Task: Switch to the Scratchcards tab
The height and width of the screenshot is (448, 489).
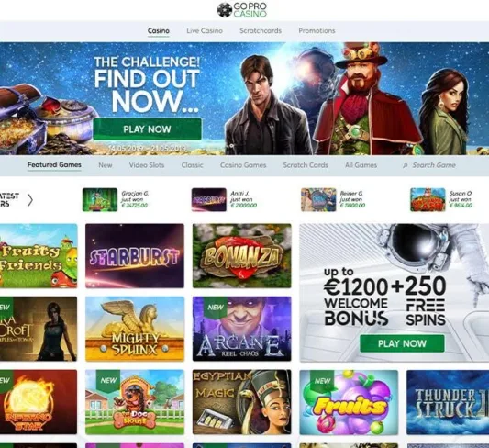Action: tap(261, 30)
